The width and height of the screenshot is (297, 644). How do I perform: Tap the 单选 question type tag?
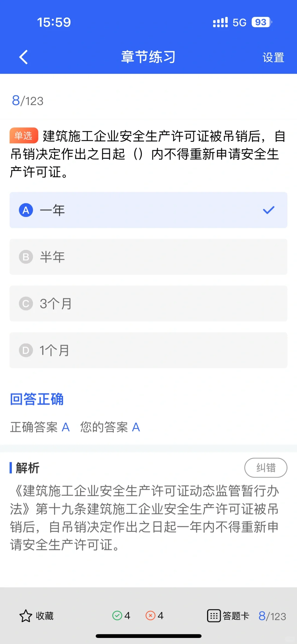click(x=24, y=136)
